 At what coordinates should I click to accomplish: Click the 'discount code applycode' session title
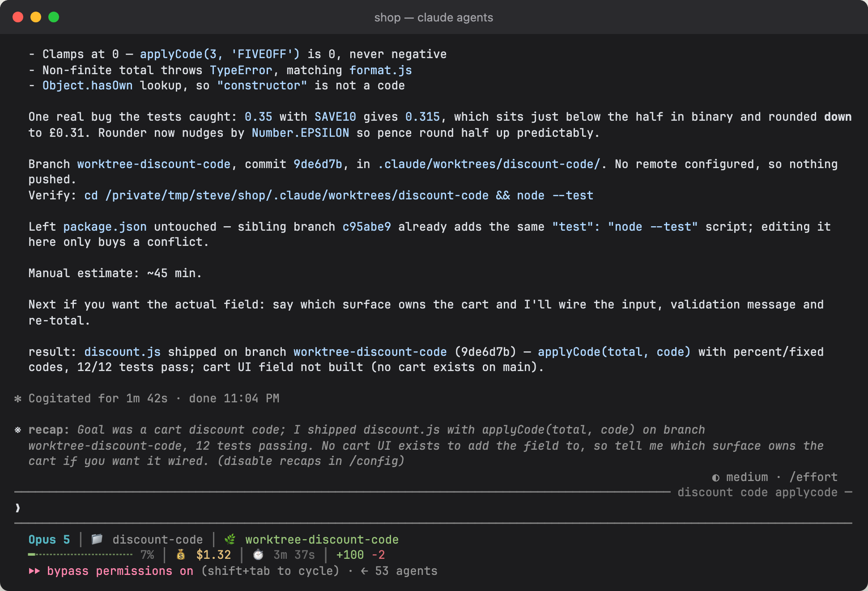click(x=757, y=492)
